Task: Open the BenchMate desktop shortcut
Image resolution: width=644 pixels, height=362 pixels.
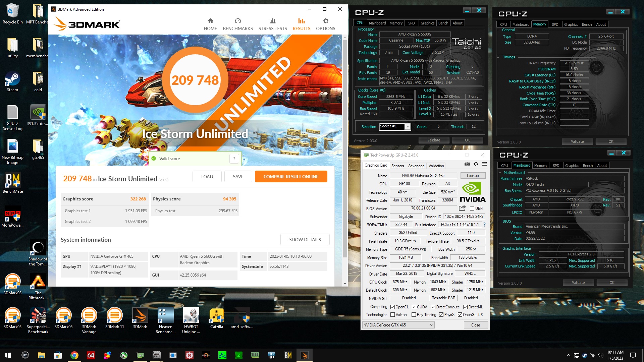Action: 13,183
